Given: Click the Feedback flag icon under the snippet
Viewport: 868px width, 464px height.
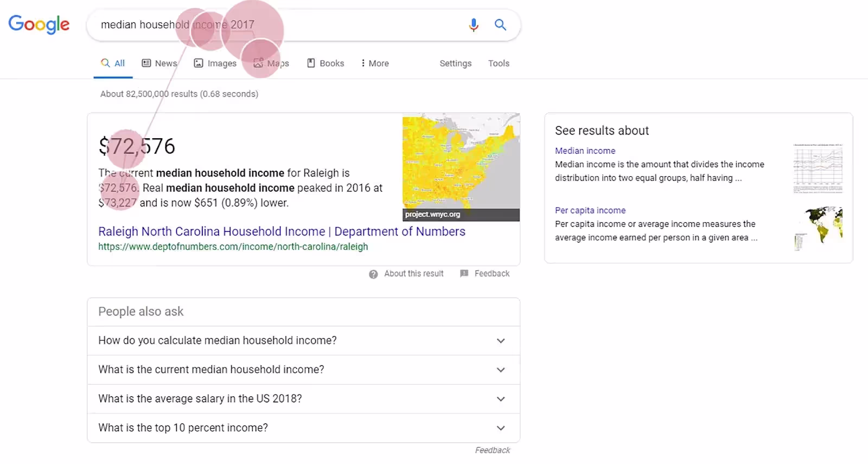Looking at the screenshot, I should pyautogui.click(x=464, y=274).
